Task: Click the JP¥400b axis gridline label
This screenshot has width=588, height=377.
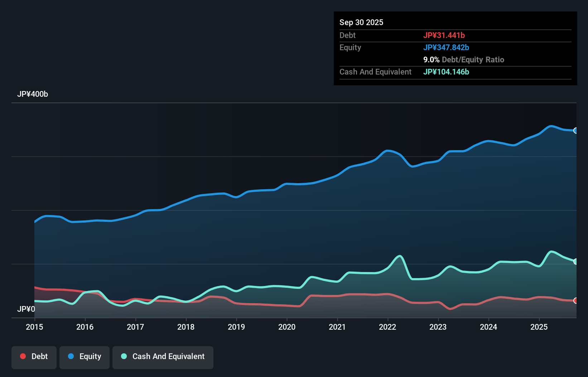Action: (x=33, y=94)
